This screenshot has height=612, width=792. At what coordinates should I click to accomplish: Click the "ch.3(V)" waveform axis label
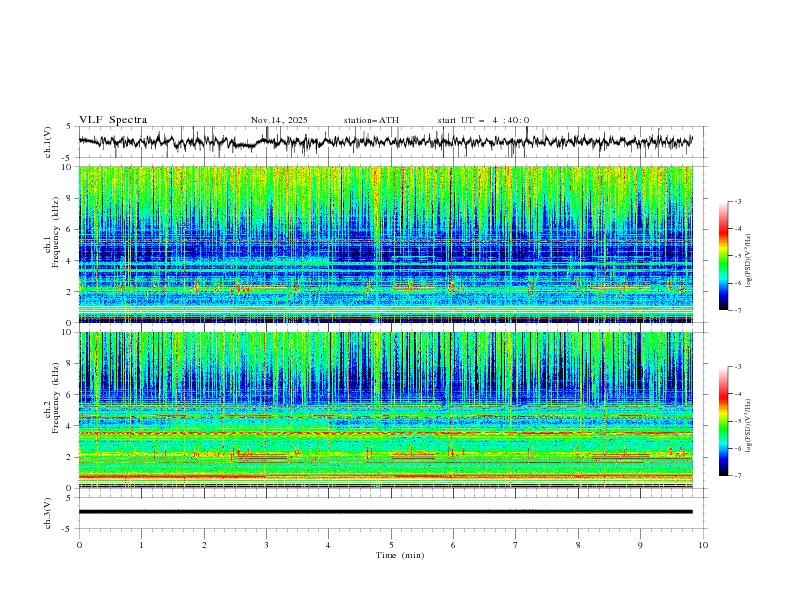pyautogui.click(x=48, y=513)
